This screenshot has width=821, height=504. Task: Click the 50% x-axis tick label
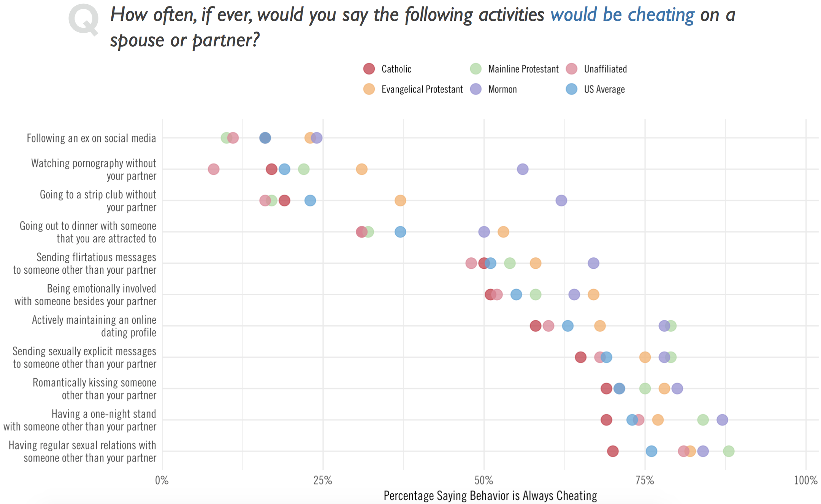[484, 481]
